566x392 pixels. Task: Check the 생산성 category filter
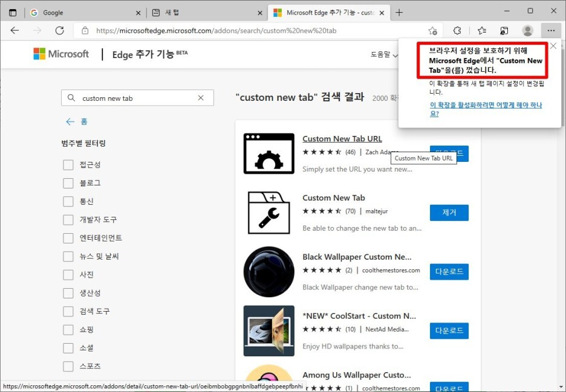68,293
